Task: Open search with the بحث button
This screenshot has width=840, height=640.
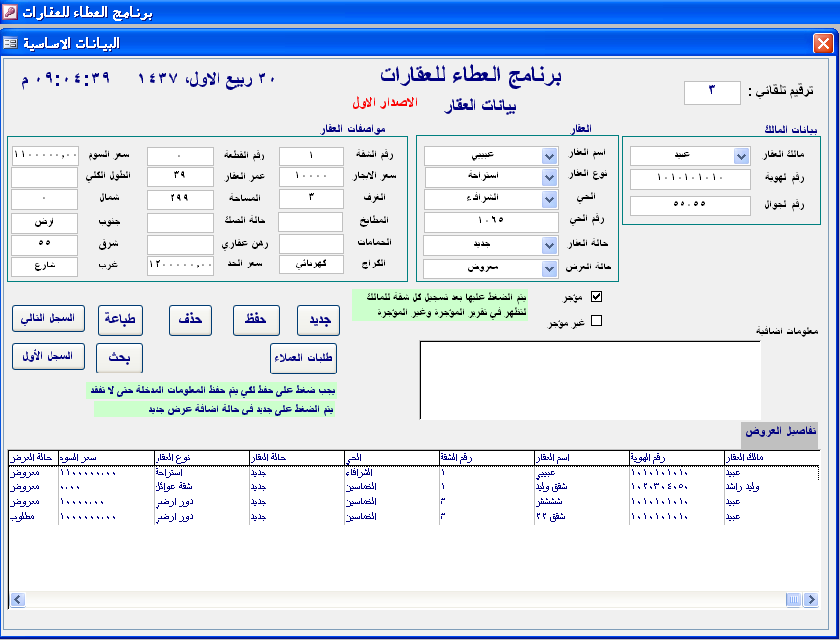Action: point(119,358)
